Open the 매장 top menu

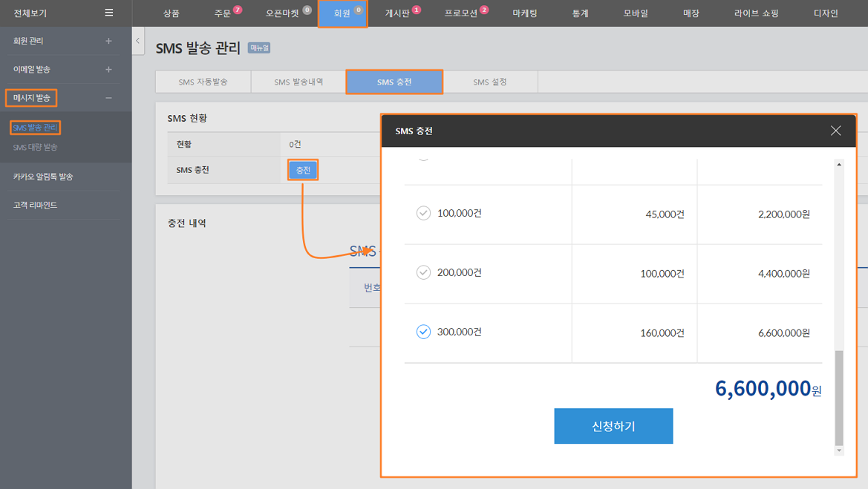691,13
